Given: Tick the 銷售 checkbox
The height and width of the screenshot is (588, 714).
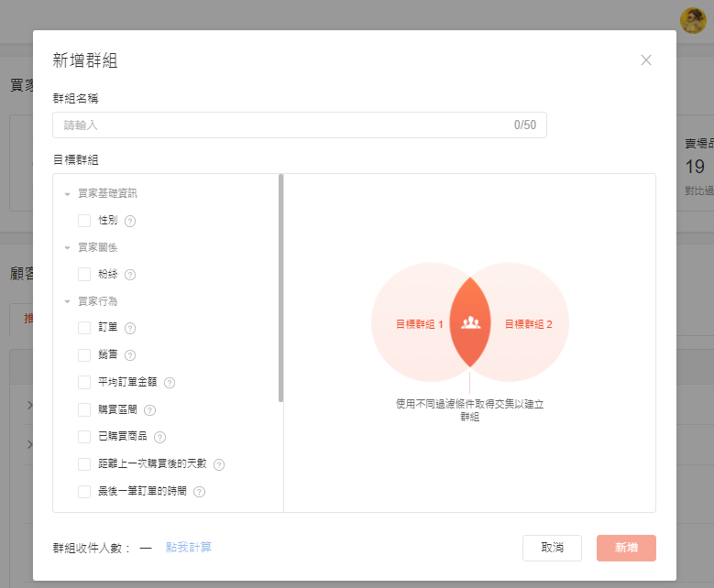Looking at the screenshot, I should tap(84, 355).
